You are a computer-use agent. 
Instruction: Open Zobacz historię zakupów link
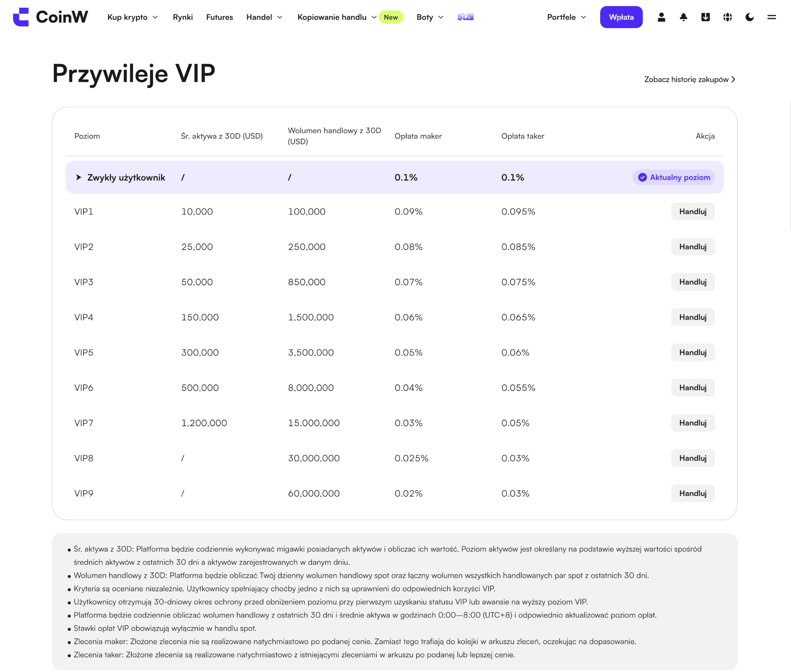[x=689, y=79]
